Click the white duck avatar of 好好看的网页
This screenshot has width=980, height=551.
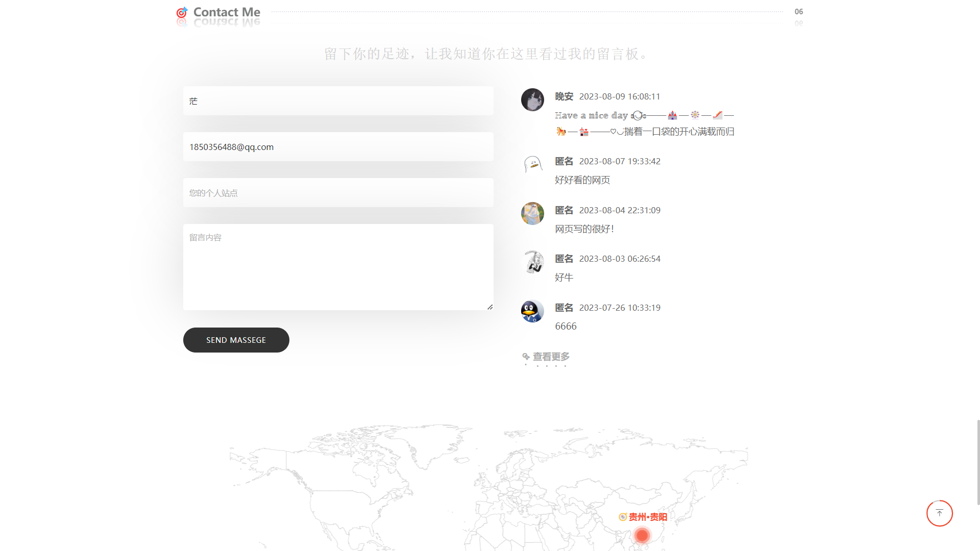point(532,165)
